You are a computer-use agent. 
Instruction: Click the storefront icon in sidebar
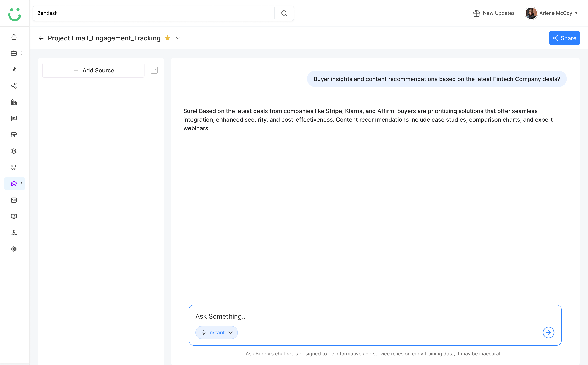pos(14,135)
